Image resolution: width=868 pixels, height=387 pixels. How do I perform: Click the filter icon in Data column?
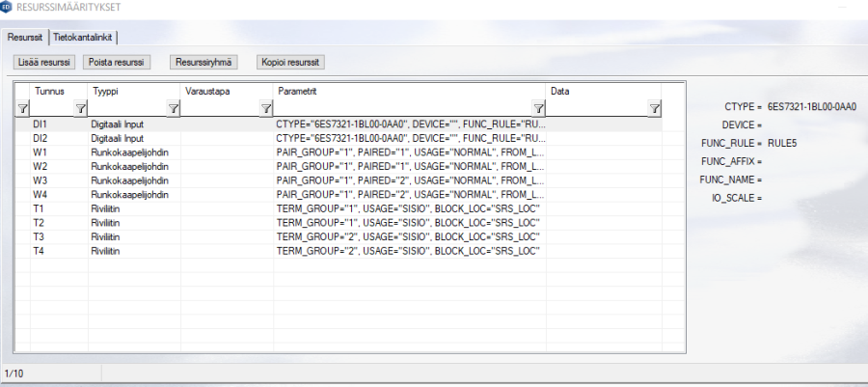tap(654, 109)
